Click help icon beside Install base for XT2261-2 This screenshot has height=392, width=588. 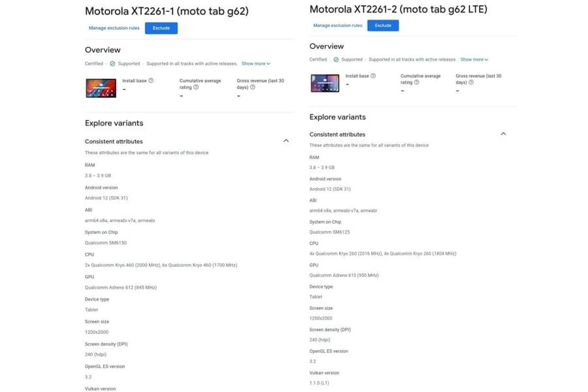[x=374, y=76]
